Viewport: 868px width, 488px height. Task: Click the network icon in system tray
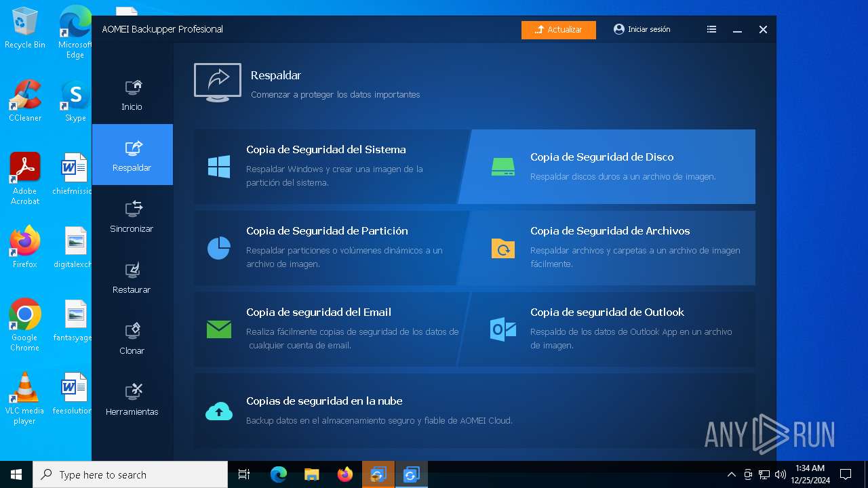click(x=764, y=474)
